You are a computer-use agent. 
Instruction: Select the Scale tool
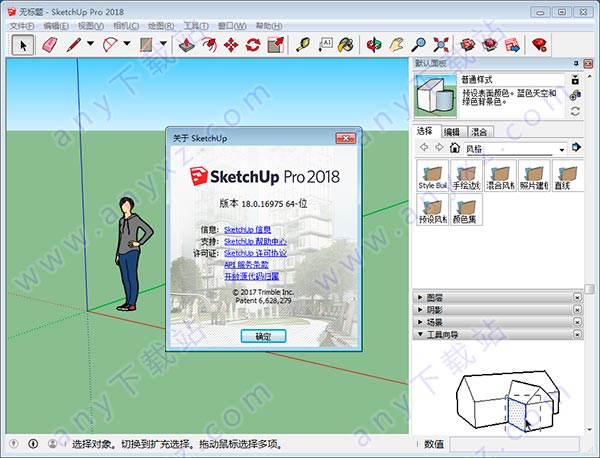pyautogui.click(x=276, y=45)
